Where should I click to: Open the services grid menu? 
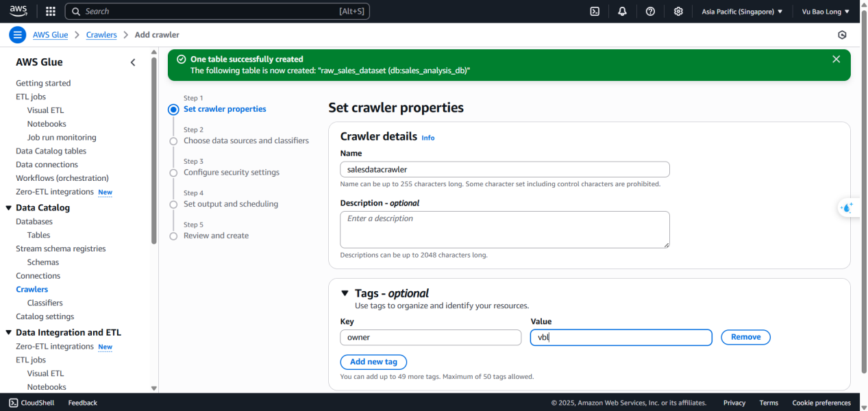(x=51, y=11)
